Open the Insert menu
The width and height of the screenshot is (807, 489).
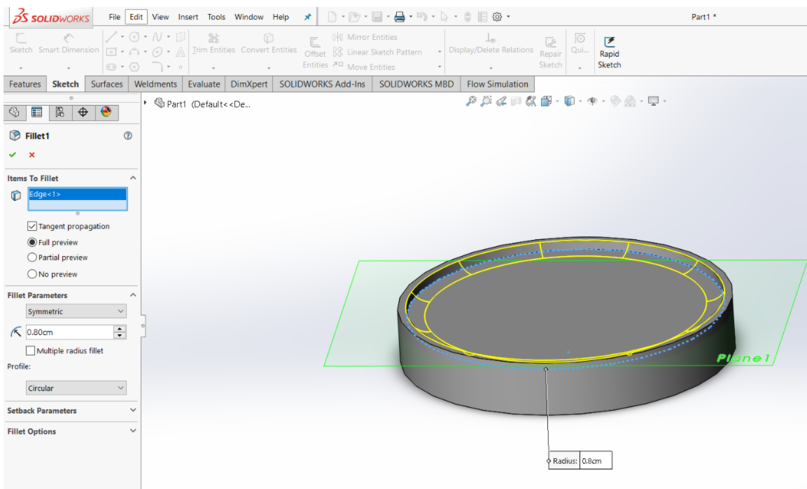(x=188, y=17)
